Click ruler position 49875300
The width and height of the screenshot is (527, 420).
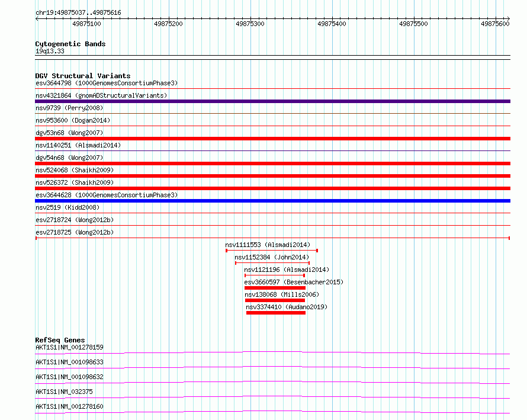250,24
